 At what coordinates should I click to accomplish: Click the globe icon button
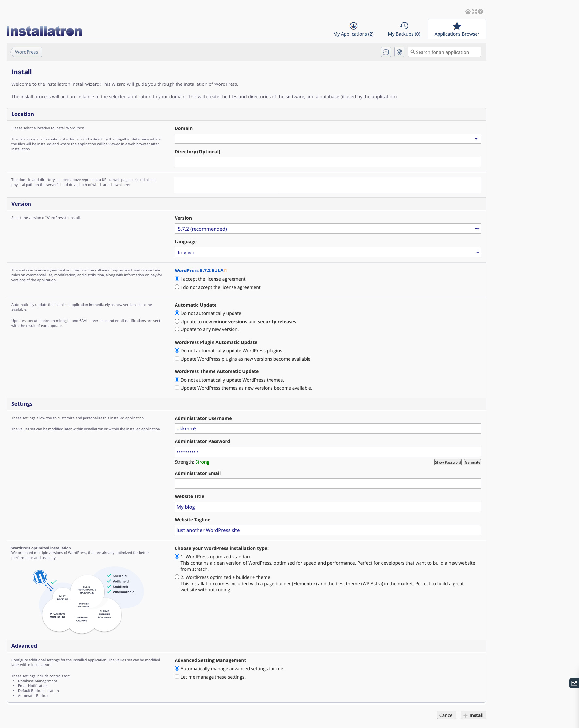[400, 52]
